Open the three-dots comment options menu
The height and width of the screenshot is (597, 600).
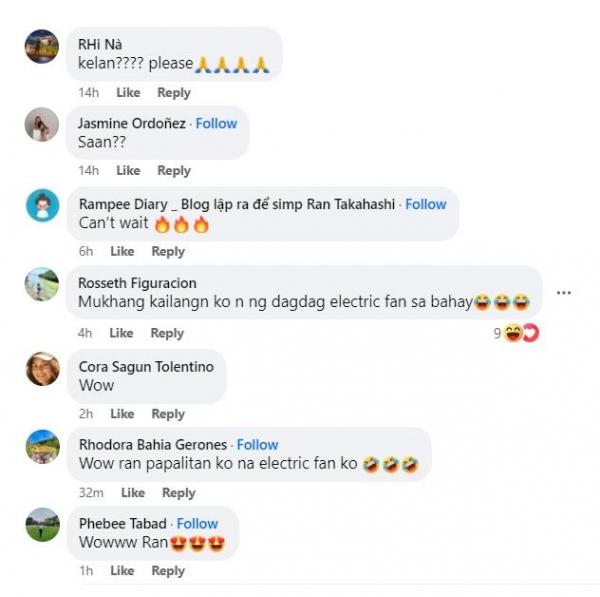click(564, 293)
